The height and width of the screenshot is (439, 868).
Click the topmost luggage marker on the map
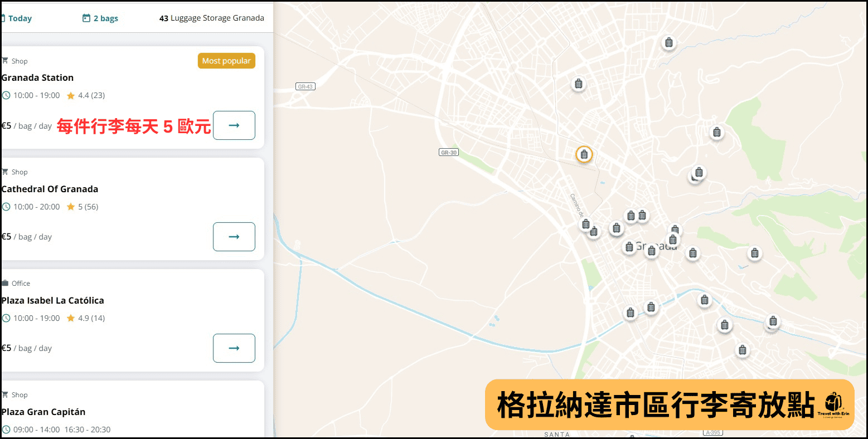click(668, 42)
